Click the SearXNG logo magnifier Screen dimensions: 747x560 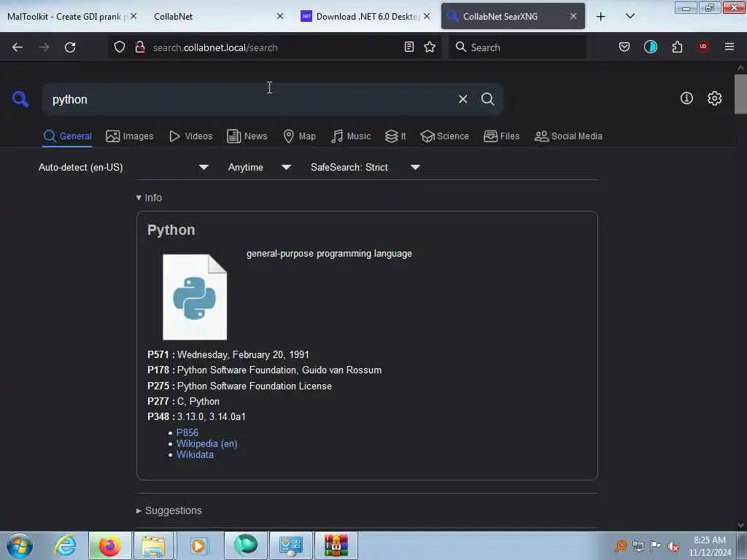(20, 99)
